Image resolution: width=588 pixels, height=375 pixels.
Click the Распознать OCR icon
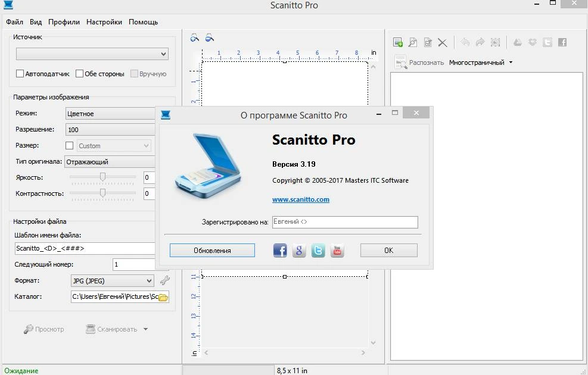(x=400, y=62)
